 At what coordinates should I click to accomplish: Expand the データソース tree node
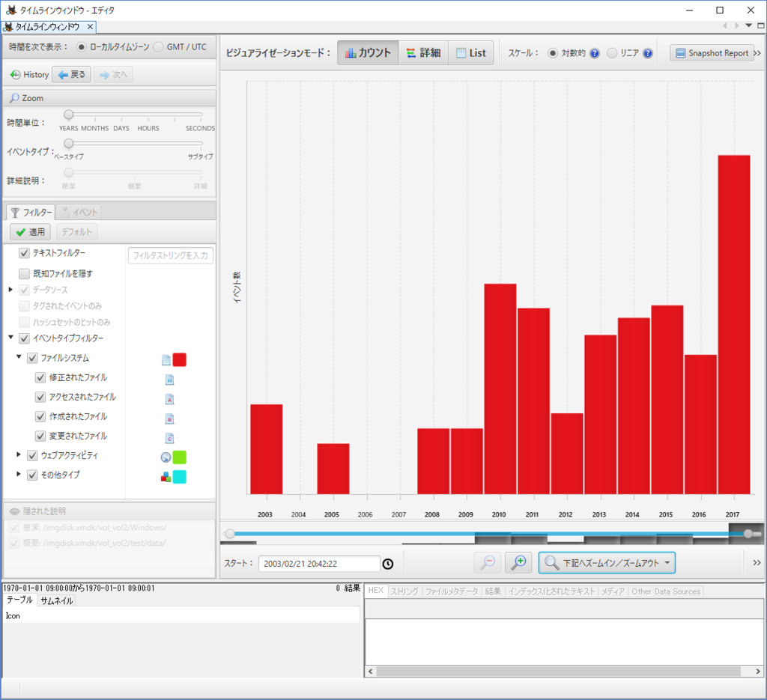pos(10,290)
